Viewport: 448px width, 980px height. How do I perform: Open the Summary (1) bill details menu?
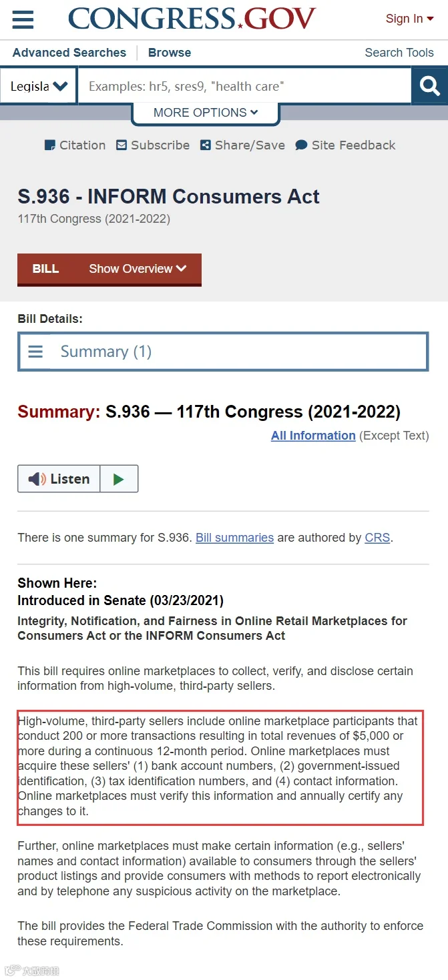tap(223, 352)
